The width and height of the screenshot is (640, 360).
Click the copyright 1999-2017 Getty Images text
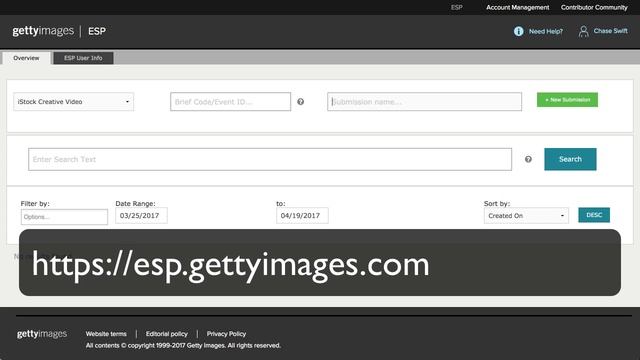(x=183, y=345)
